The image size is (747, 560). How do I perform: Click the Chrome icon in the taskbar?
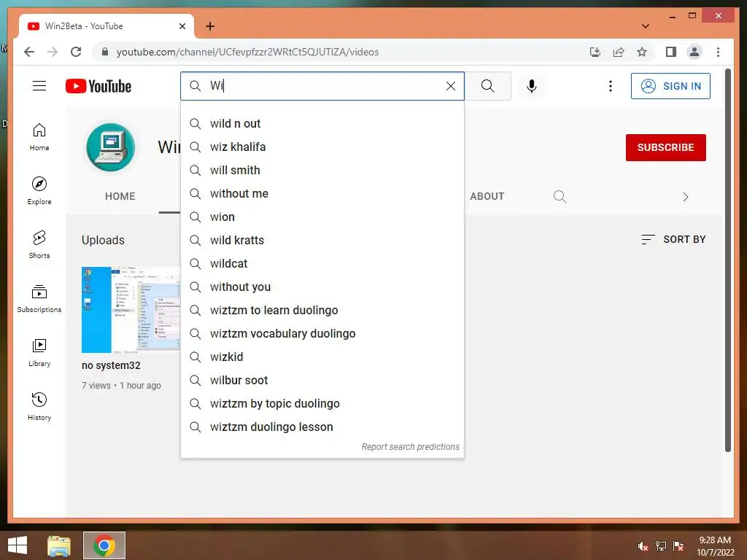pos(104,545)
